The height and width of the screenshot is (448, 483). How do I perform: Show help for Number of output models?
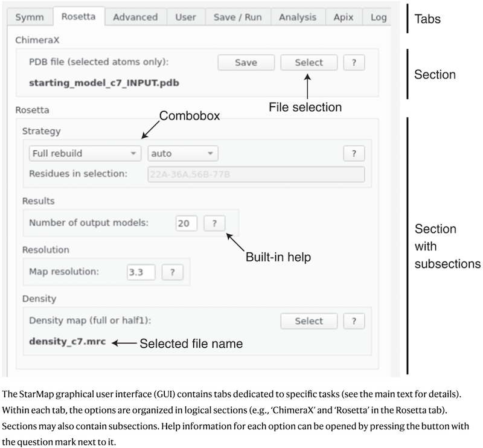[x=214, y=223]
